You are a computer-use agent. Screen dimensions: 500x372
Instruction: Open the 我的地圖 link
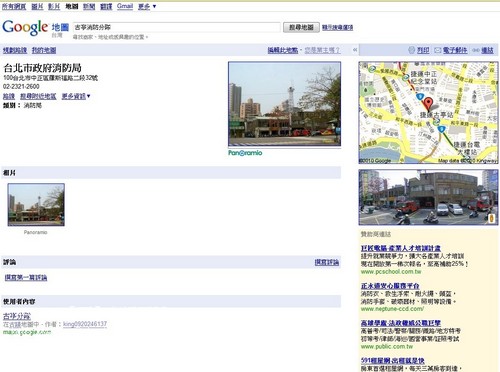(44, 50)
